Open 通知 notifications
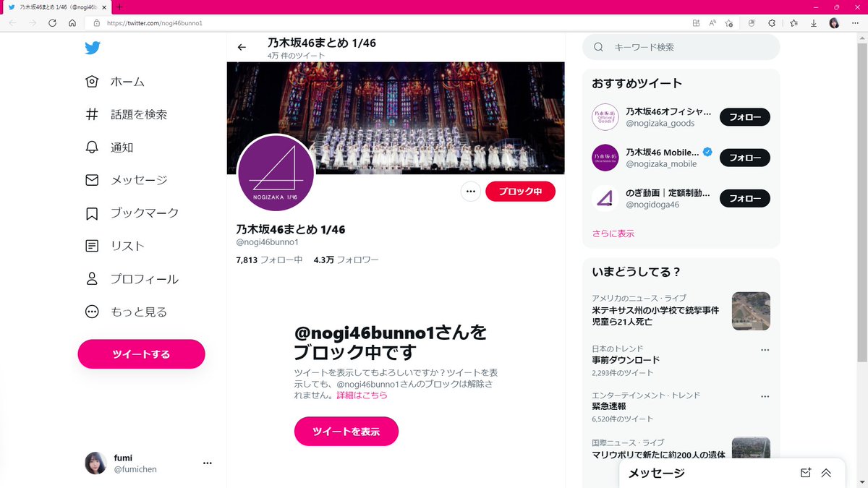The image size is (868, 488). 110,147
